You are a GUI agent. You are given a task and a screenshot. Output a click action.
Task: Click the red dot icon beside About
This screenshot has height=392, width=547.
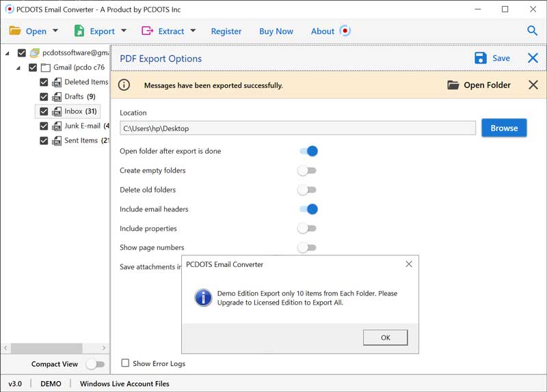[345, 31]
